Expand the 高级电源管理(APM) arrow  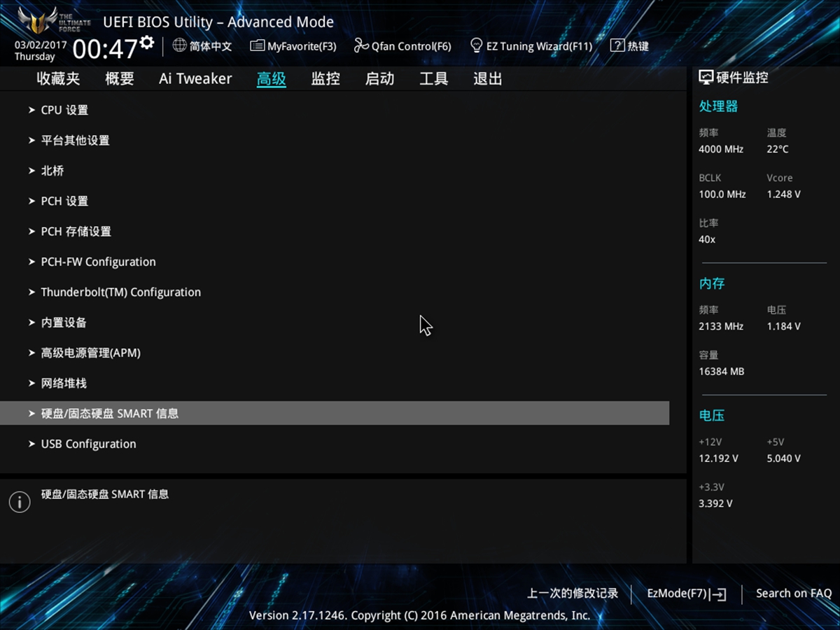tap(32, 353)
